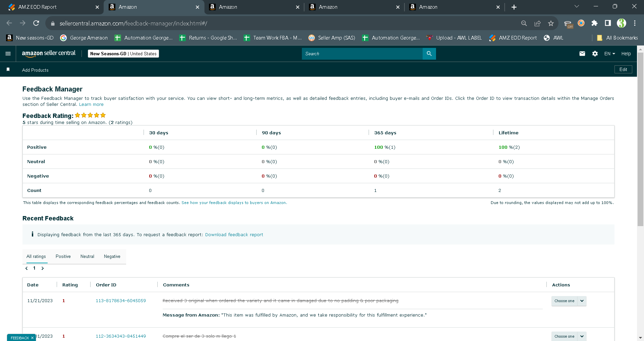Click the Edit button

click(x=623, y=69)
